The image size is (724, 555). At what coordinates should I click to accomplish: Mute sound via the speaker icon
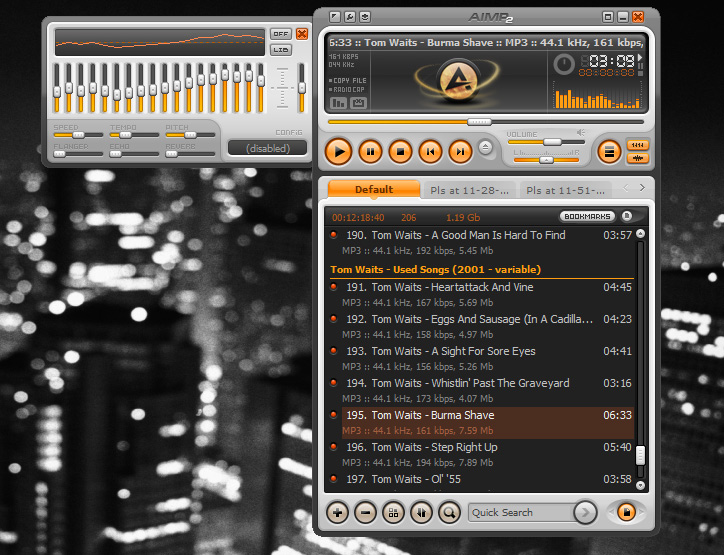click(x=580, y=132)
